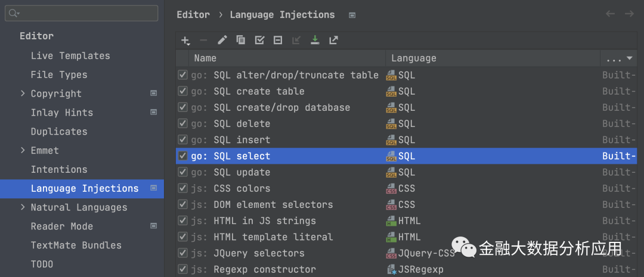The height and width of the screenshot is (277, 644).
Task: Click the Export injections icon
Action: point(333,41)
